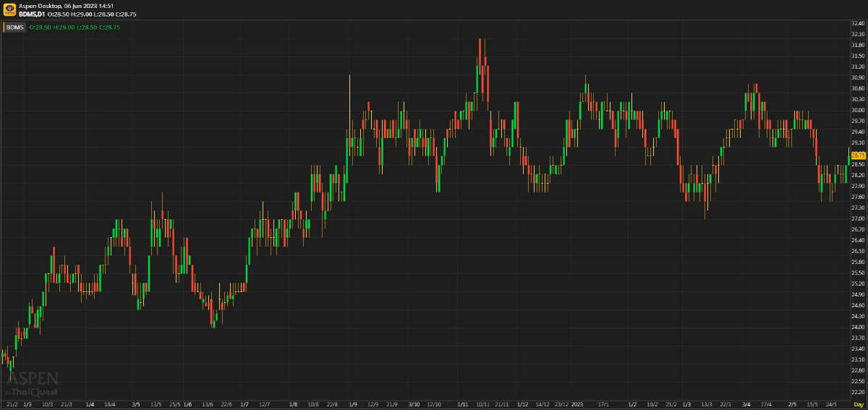Click the ASPEN by ThaiQuest watermark
868x410 pixels.
[32, 382]
